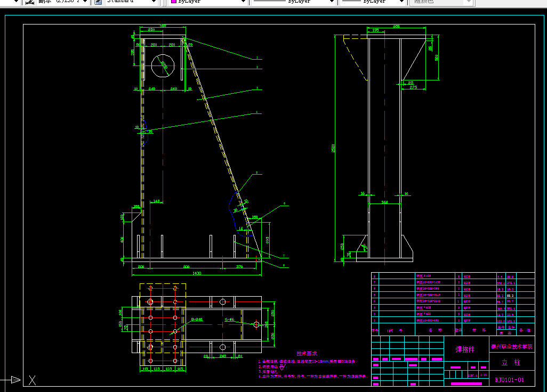Select the 技术要求 heading text
This screenshot has height=392, width=547.
(307, 353)
